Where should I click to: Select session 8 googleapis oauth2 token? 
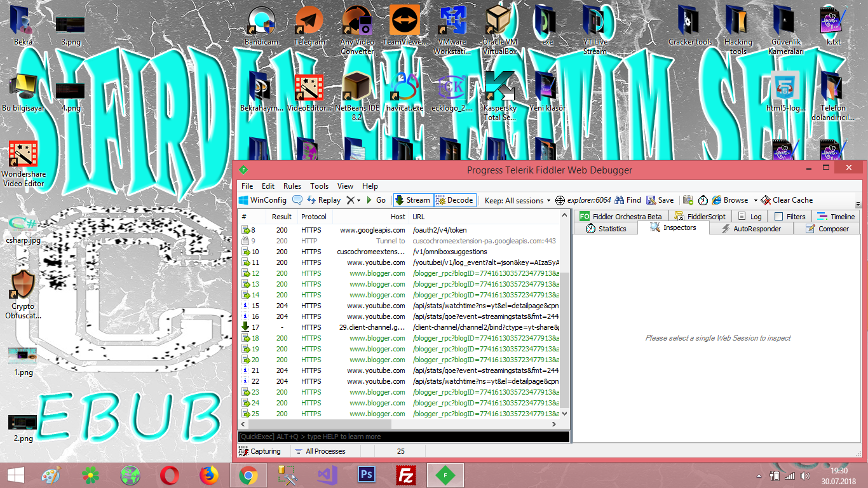(x=400, y=230)
